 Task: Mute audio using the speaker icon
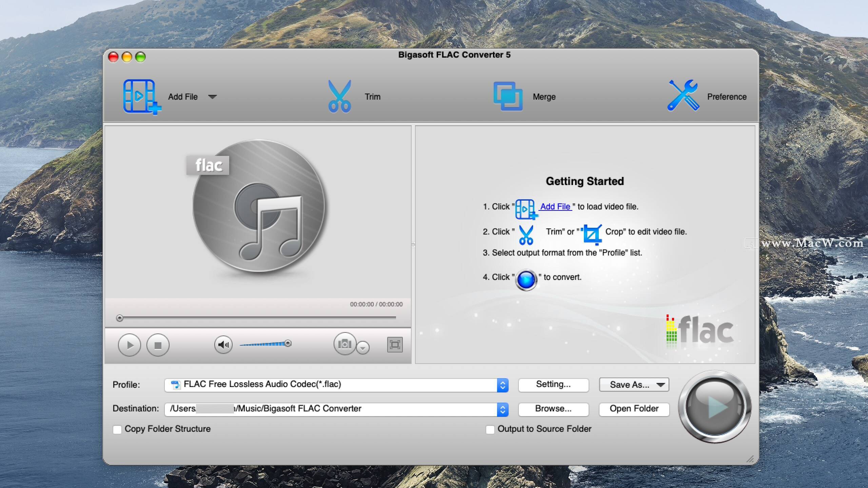[x=223, y=345]
